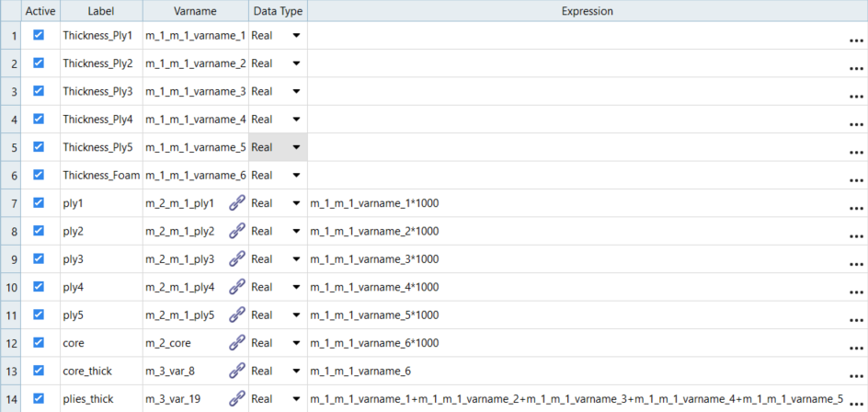Select the Thickness_Ply2 label cell
This screenshot has height=412, width=868.
click(97, 63)
